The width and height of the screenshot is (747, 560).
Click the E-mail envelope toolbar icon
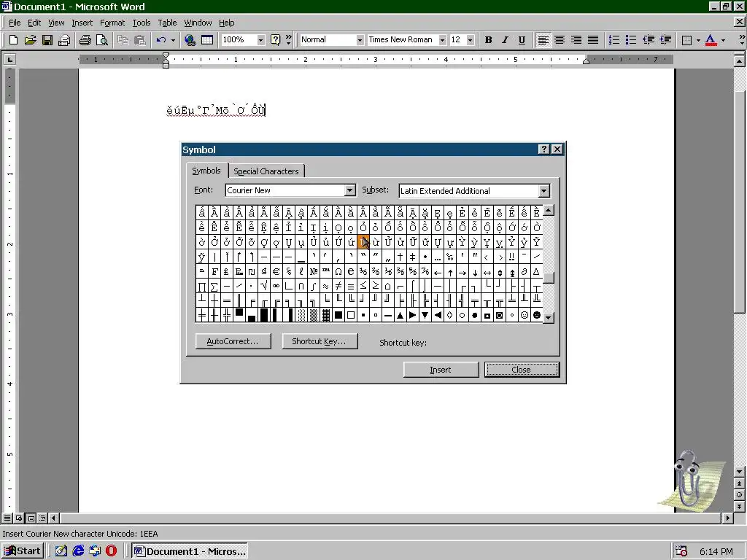pos(64,40)
